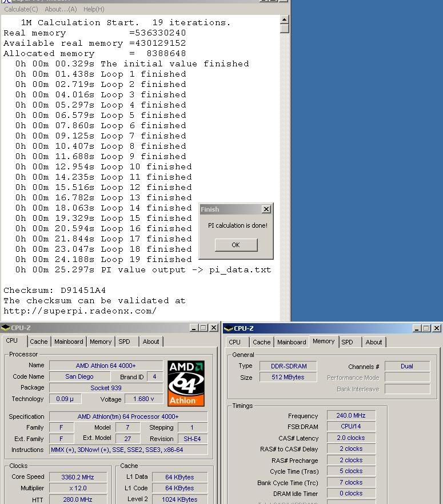Click the FSB:DRAM value CPU/14

[351, 426]
